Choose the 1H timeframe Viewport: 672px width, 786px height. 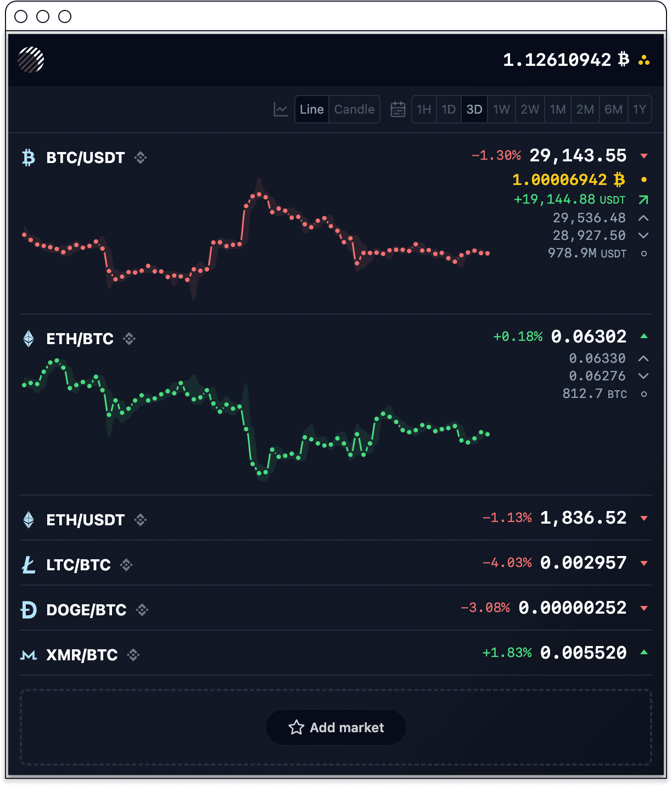click(x=424, y=109)
